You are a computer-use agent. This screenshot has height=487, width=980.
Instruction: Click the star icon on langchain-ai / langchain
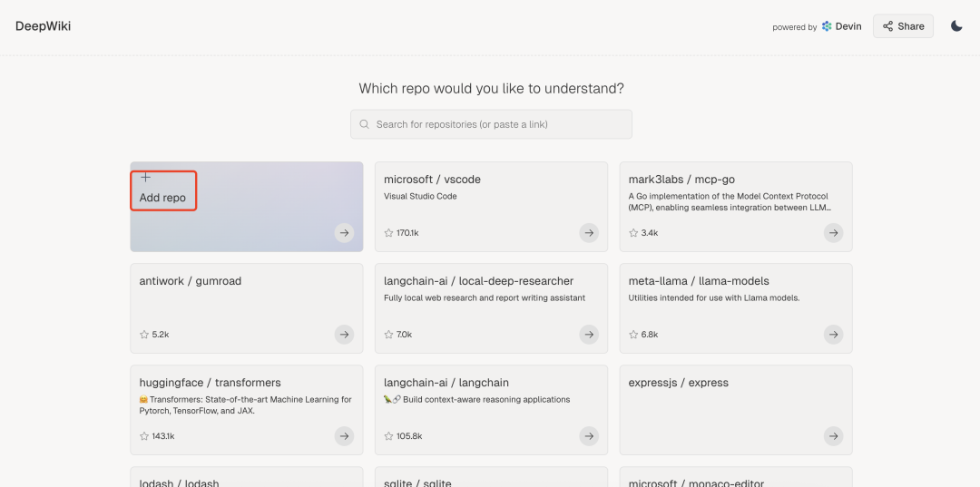pyautogui.click(x=388, y=436)
